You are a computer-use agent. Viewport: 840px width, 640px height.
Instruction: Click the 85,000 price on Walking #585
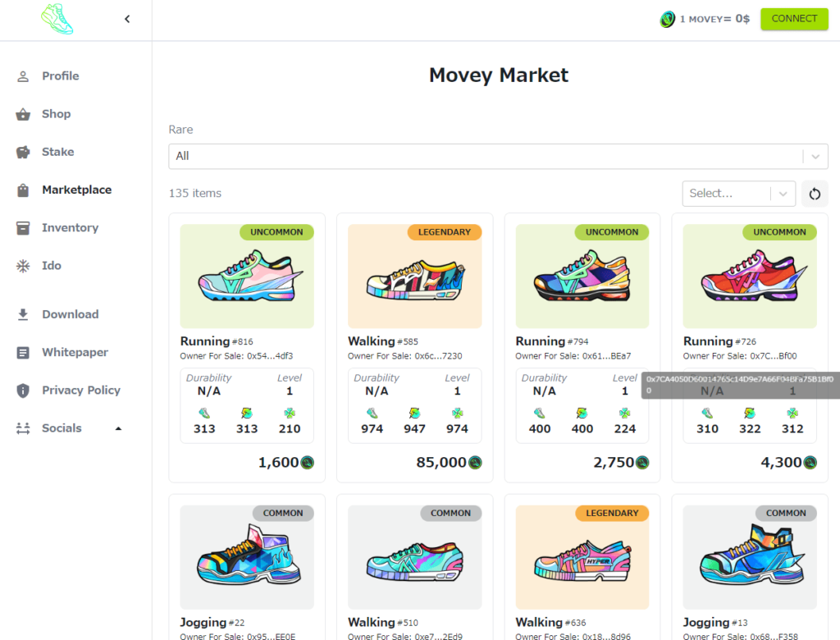point(441,463)
